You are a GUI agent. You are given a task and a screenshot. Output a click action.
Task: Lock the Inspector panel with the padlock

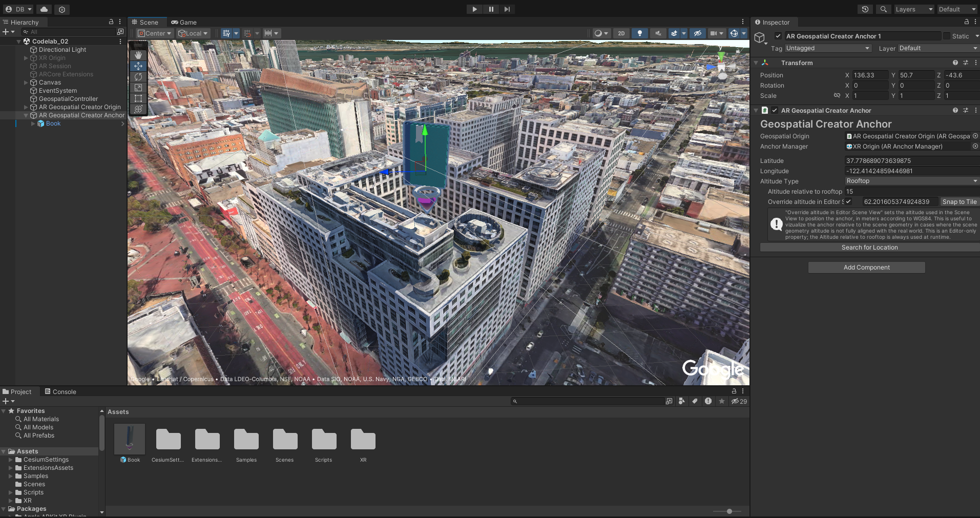[966, 22]
